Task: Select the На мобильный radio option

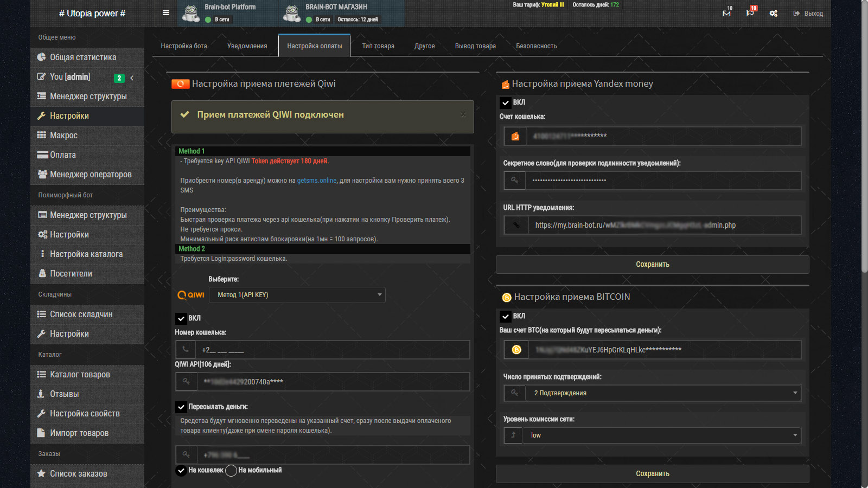Action: pos(231,470)
